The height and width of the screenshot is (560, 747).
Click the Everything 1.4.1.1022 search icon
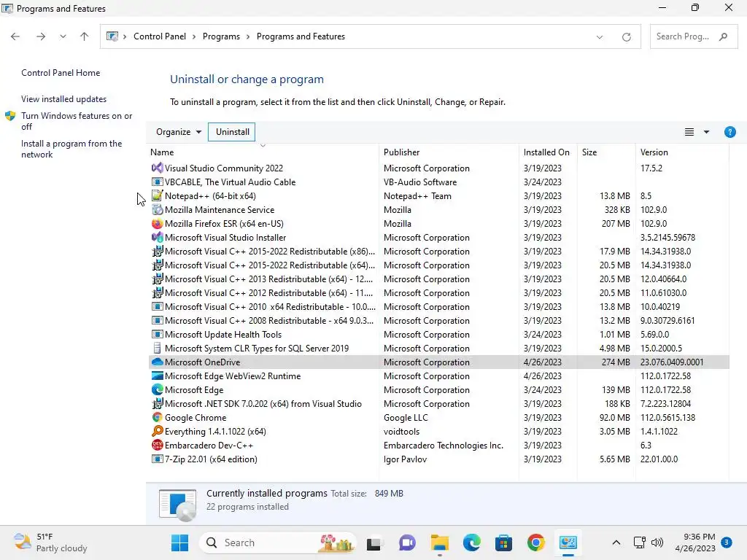coord(158,431)
